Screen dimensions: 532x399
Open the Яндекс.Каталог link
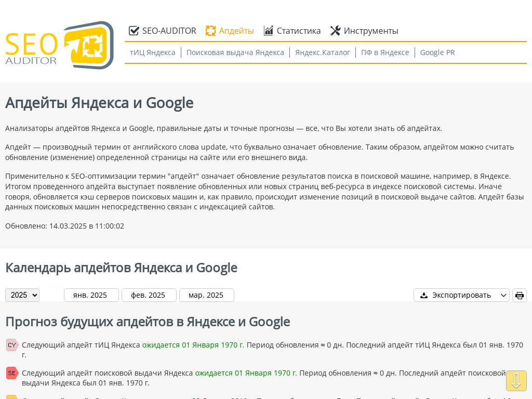322,52
